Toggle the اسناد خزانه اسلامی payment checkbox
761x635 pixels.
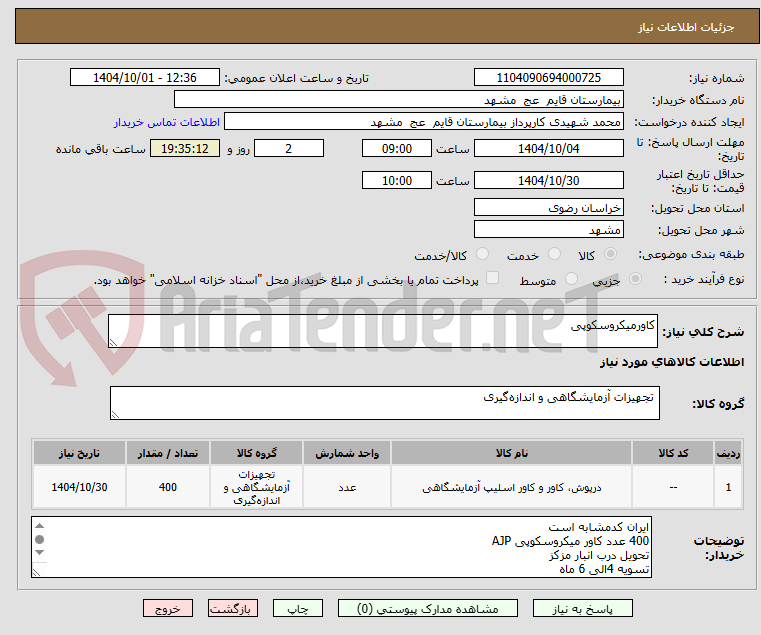click(492, 278)
